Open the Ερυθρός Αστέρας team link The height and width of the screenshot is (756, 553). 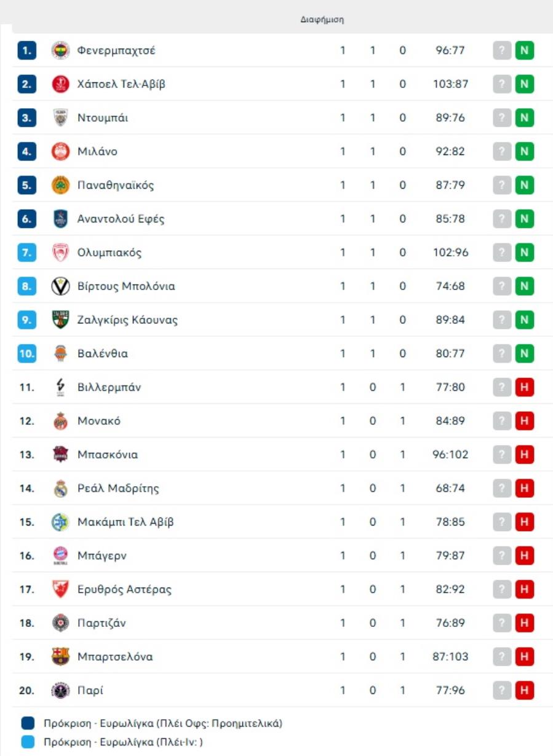click(124, 589)
